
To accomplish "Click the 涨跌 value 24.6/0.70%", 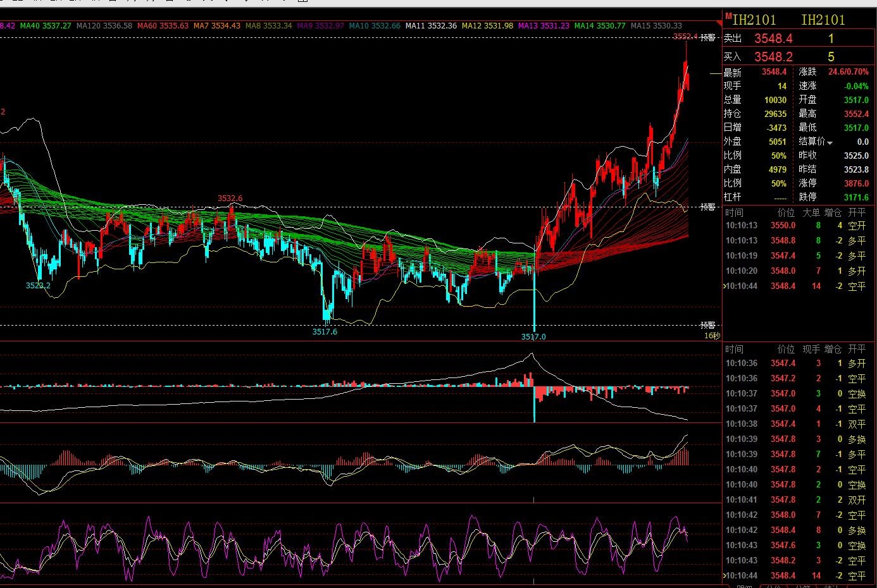I will tap(849, 72).
